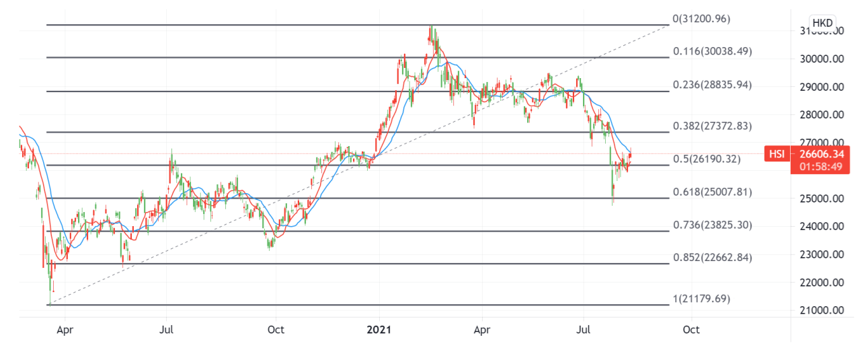Click the 0.852(22662.84) level label
This screenshot has width=868, height=360.
pyautogui.click(x=713, y=258)
